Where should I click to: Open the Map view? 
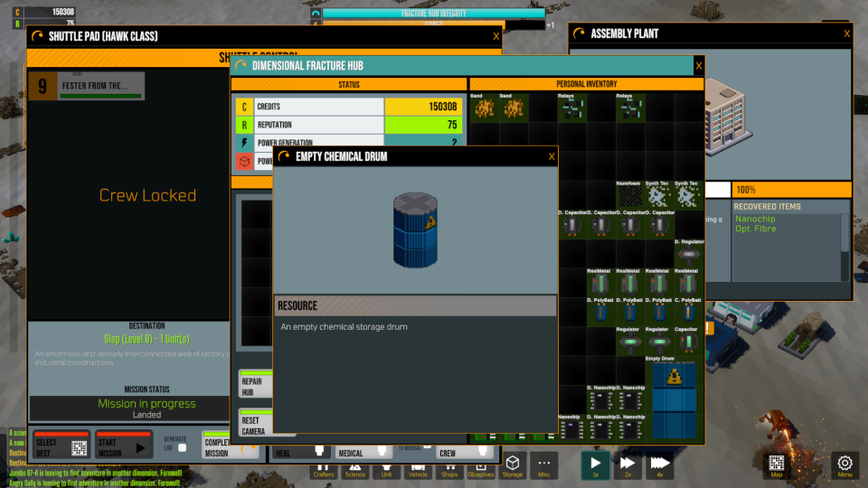[776, 465]
